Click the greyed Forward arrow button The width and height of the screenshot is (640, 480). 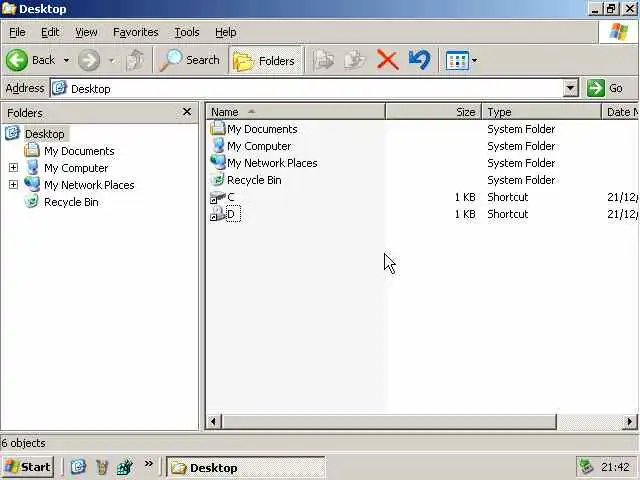(x=89, y=60)
